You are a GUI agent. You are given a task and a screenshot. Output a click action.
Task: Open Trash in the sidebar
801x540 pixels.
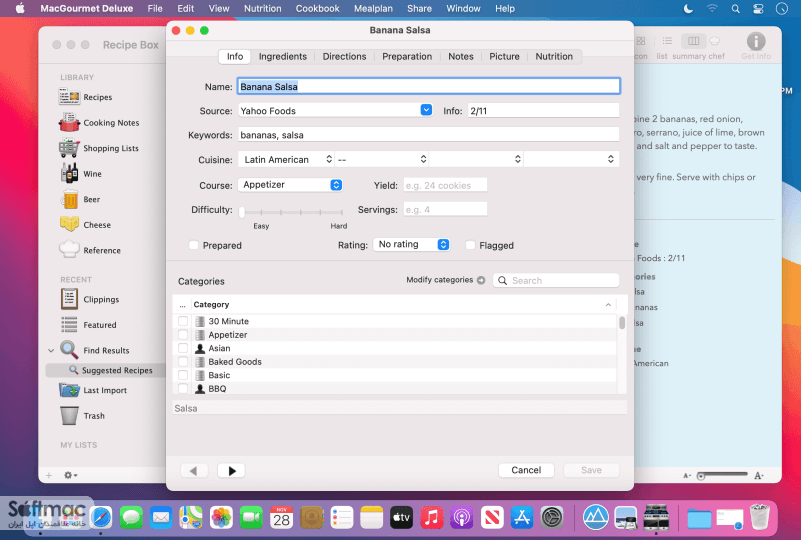[82, 416]
